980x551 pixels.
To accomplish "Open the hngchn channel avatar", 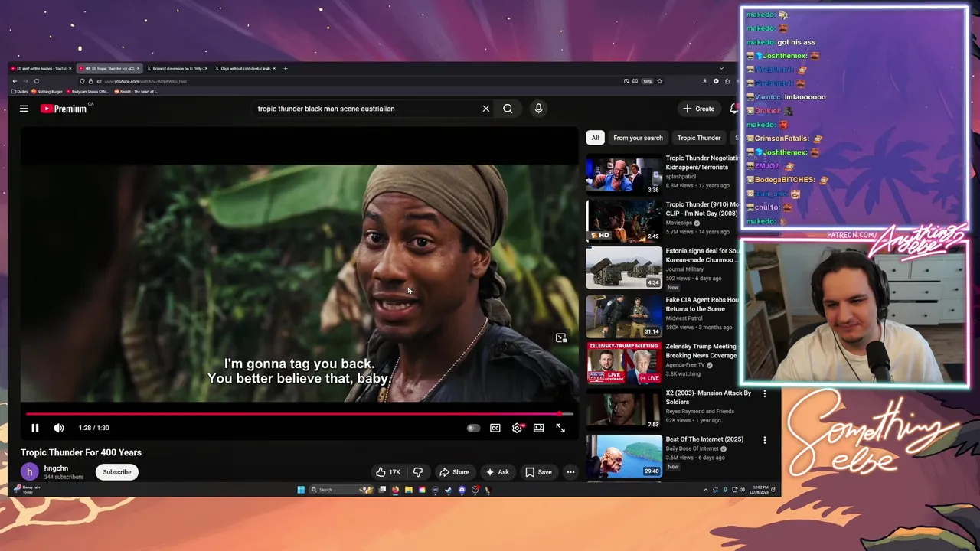I will (x=29, y=472).
